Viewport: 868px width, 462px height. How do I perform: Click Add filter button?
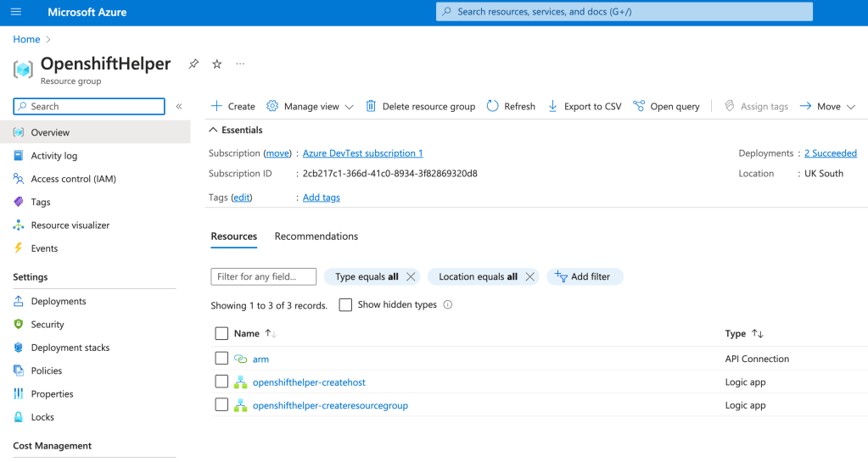click(x=585, y=276)
